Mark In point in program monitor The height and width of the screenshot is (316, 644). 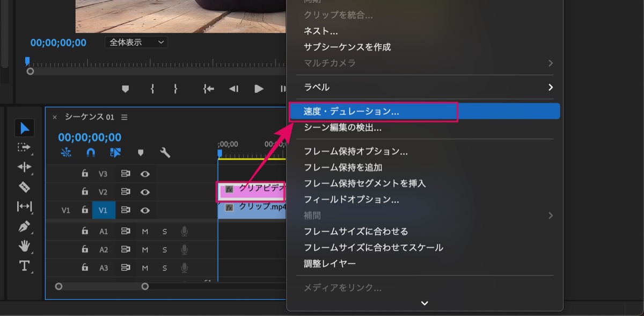tap(152, 89)
